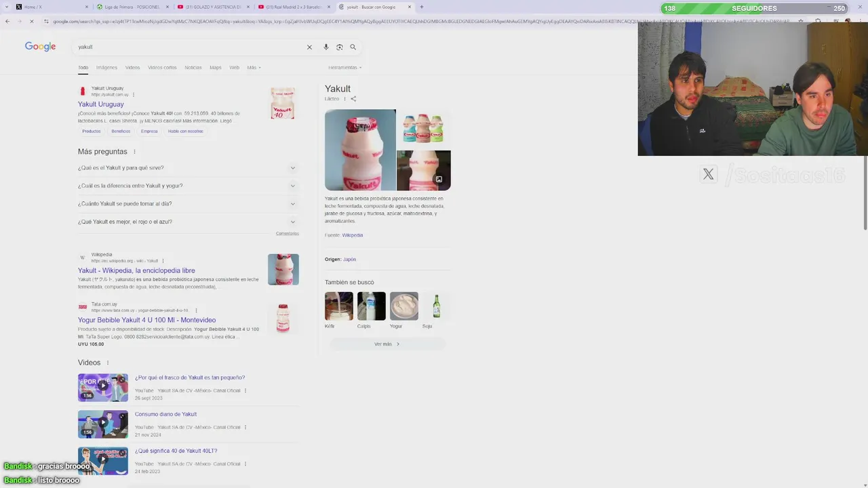The image size is (868, 488).
Task: Switch to the 'Videos' search tab
Action: pos(132,68)
